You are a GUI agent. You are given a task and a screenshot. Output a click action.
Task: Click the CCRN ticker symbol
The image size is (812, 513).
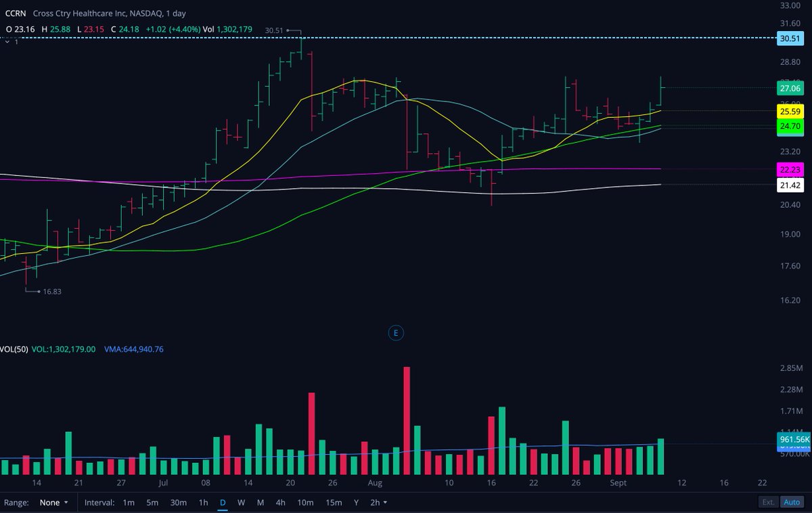click(x=16, y=13)
